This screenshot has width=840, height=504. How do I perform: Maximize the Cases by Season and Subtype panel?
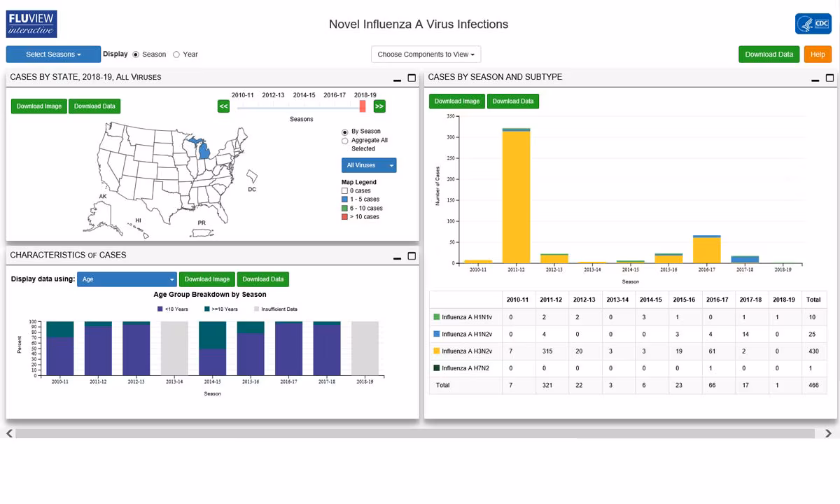click(830, 78)
